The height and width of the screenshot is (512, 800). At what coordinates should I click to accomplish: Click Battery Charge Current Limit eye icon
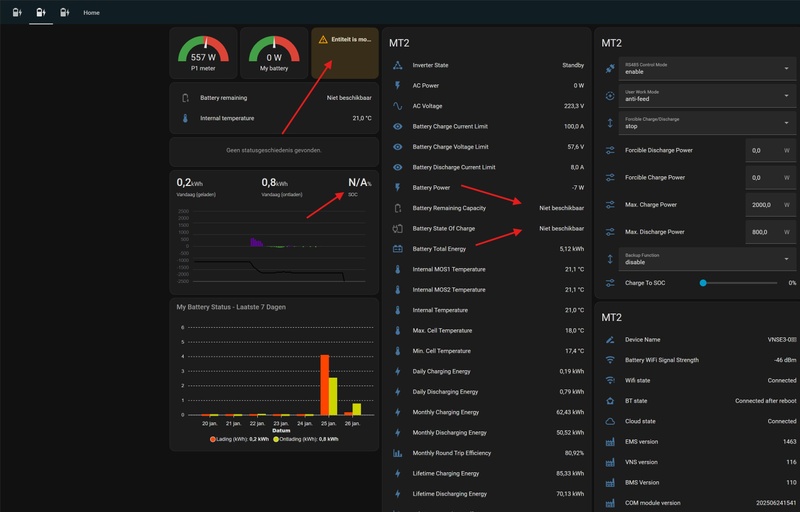(397, 126)
